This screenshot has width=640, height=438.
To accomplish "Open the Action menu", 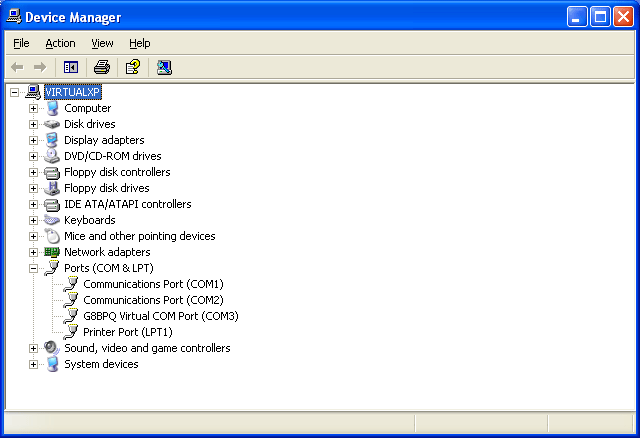I will coord(60,43).
